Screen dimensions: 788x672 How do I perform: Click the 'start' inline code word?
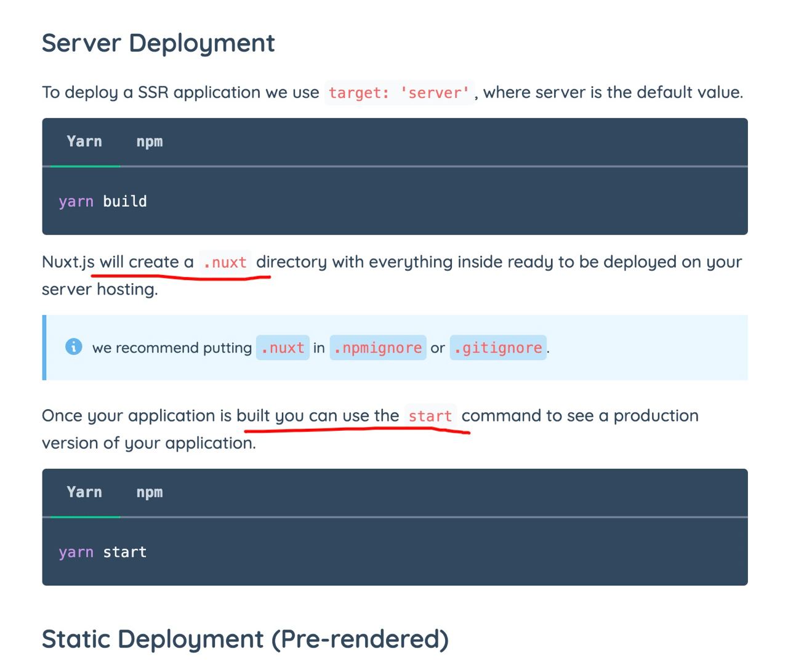point(430,416)
